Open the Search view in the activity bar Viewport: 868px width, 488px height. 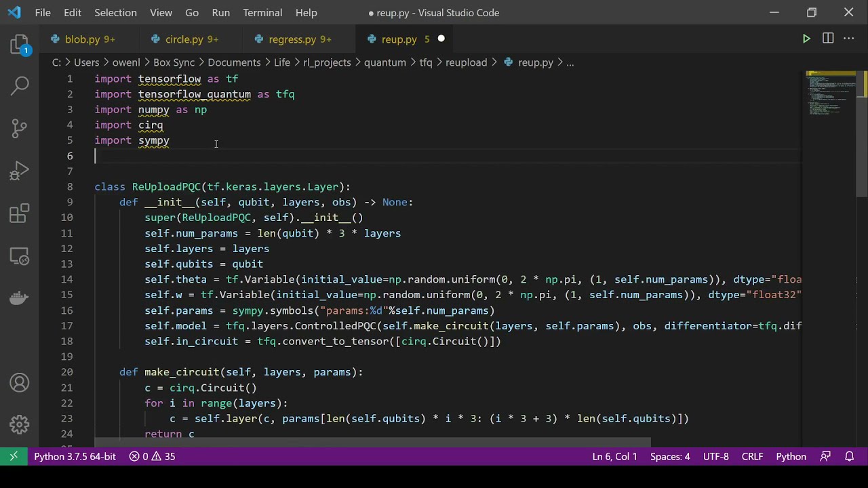click(20, 85)
